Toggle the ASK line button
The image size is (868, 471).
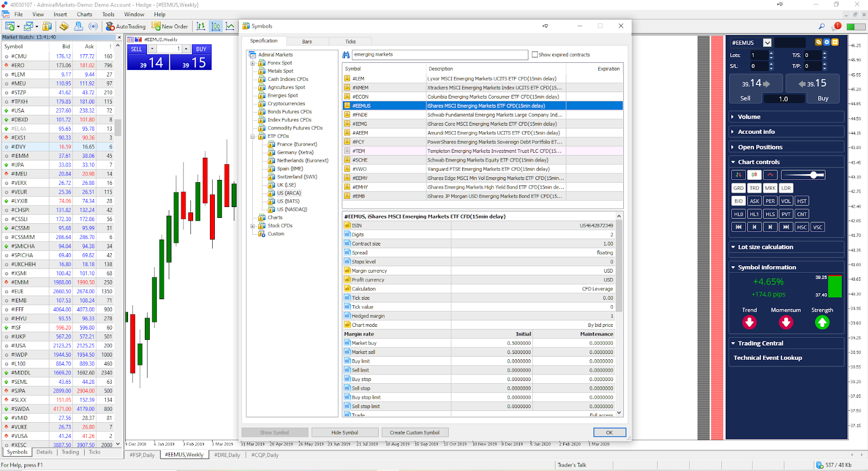[x=754, y=201]
